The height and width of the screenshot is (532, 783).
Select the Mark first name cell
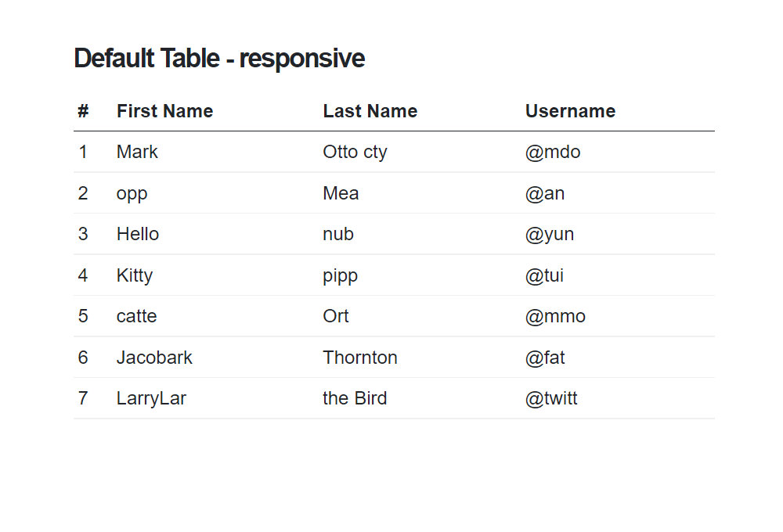[137, 152]
